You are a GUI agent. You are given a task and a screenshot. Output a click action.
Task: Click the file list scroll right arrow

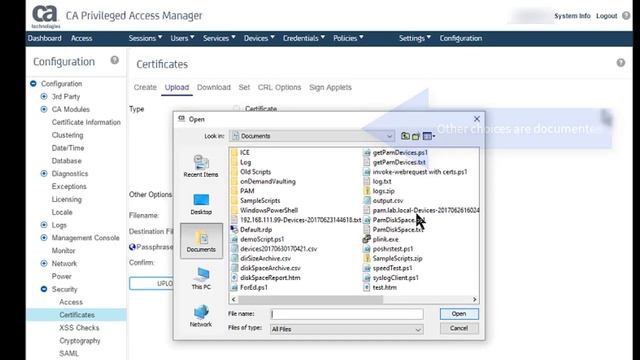tap(474, 300)
